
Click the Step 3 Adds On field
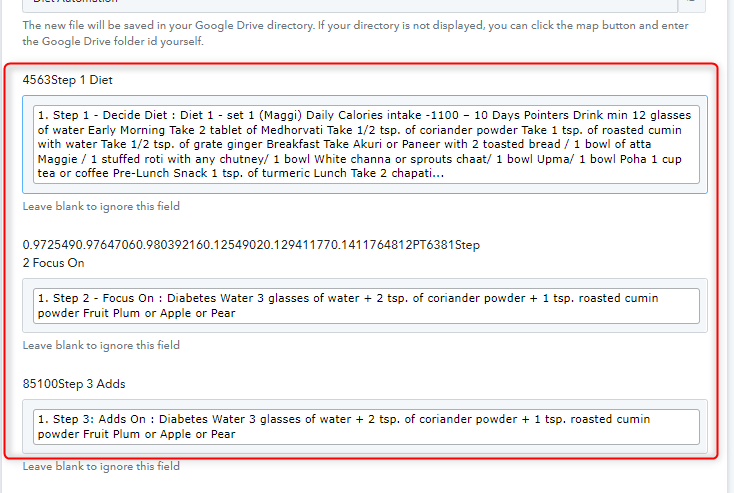pyautogui.click(x=365, y=427)
